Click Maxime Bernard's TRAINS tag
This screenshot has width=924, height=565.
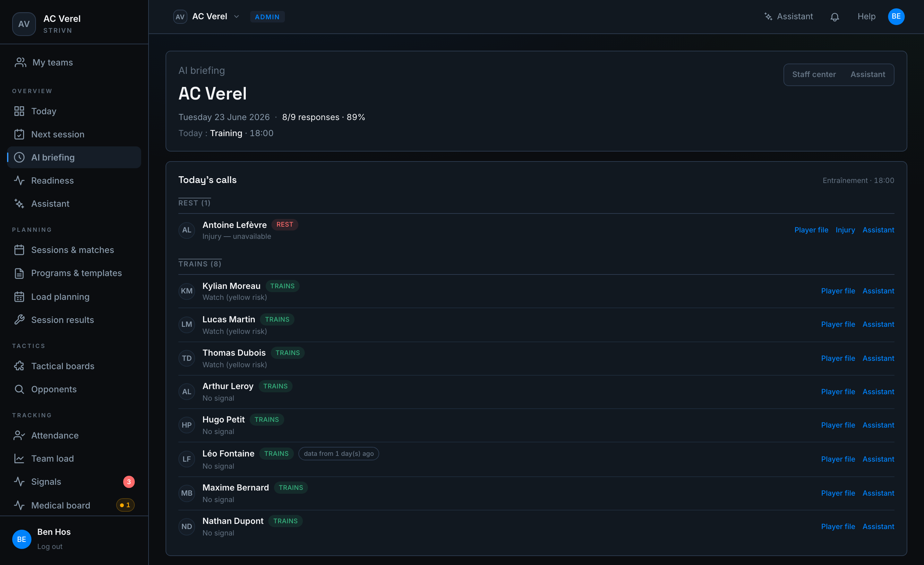coord(291,487)
